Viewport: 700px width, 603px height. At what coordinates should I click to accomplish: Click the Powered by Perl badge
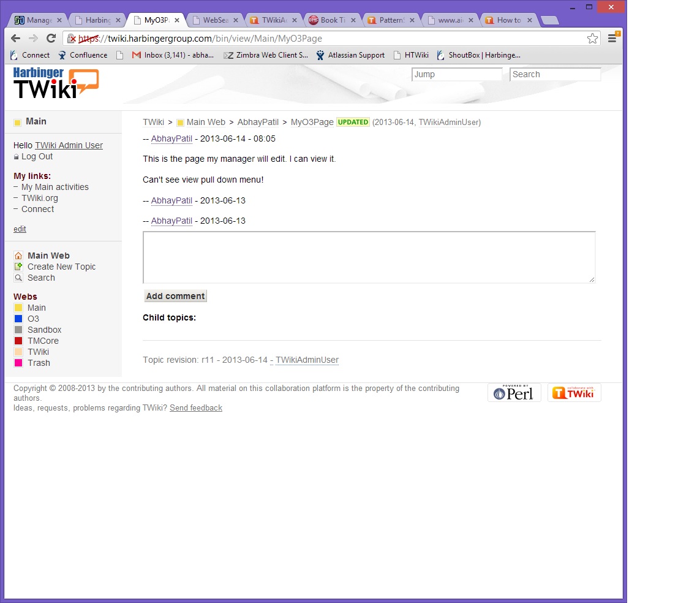514,393
